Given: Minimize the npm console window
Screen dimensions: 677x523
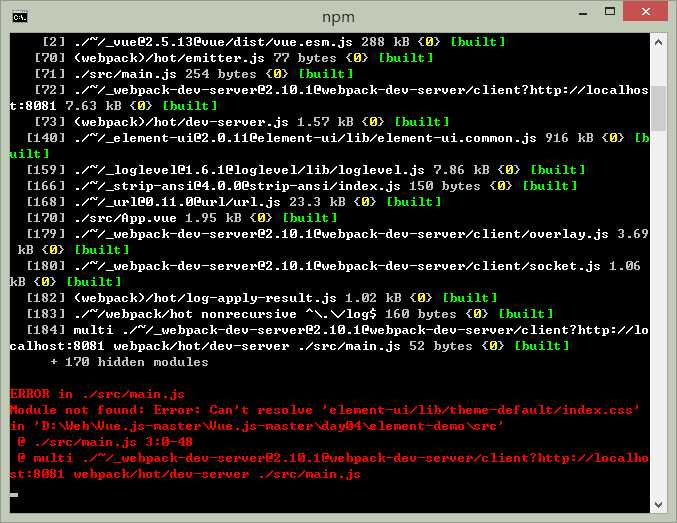Looking at the screenshot, I should click(x=583, y=13).
